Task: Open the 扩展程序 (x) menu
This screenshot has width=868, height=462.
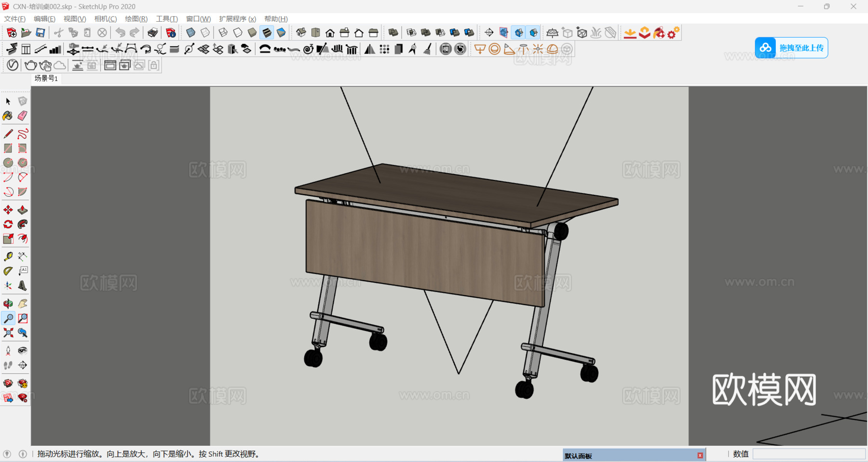Action: (237, 19)
